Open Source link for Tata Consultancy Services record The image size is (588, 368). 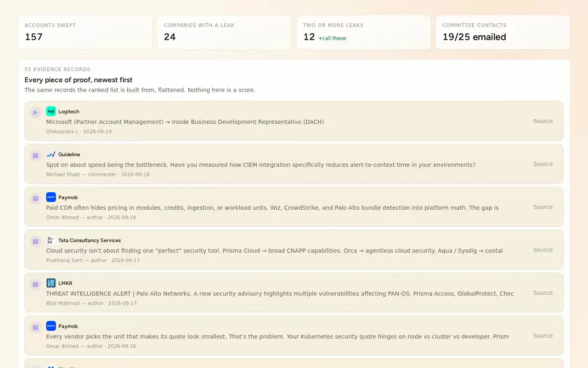tap(543, 250)
